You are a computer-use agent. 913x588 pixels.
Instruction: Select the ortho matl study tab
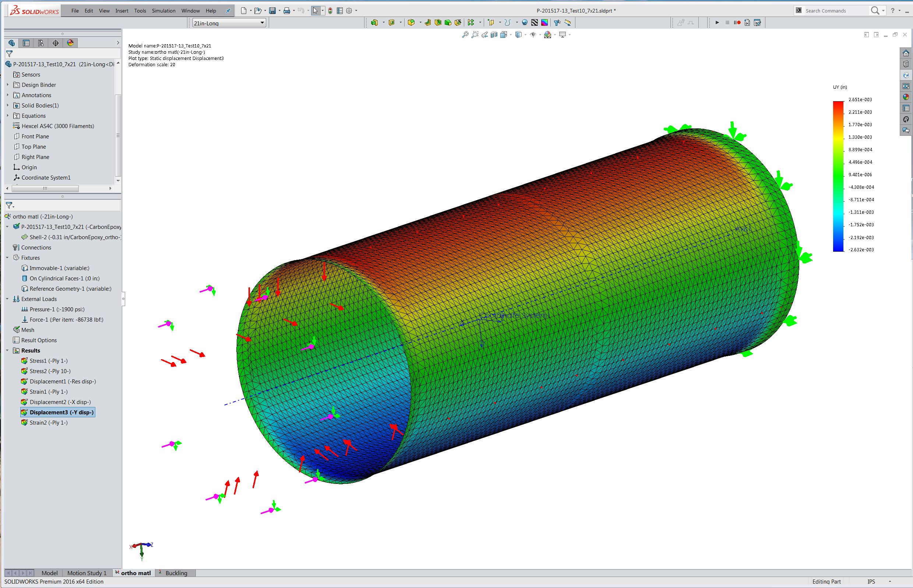tap(134, 573)
